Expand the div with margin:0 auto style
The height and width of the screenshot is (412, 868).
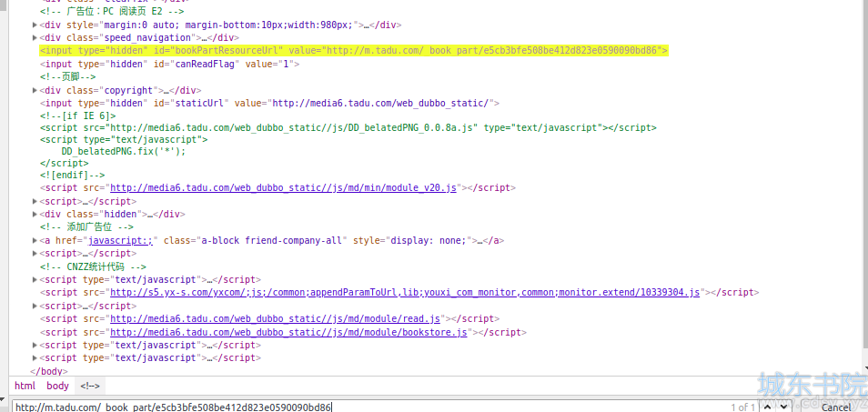point(35,25)
